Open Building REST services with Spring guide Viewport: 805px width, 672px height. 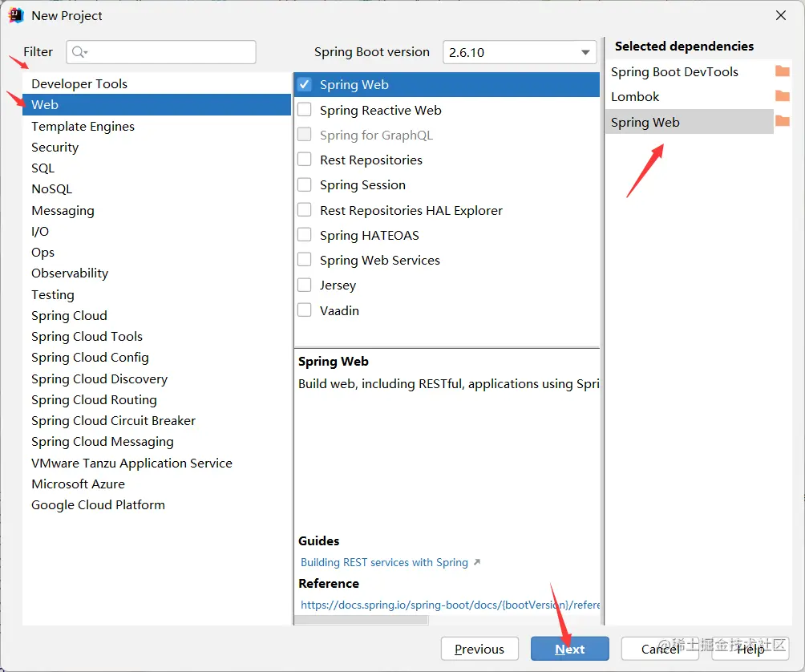coord(384,562)
